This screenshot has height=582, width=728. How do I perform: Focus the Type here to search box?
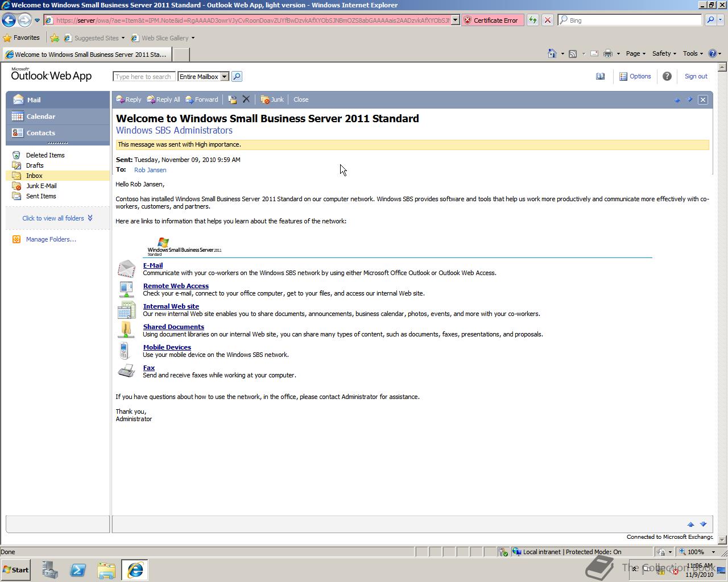point(144,77)
